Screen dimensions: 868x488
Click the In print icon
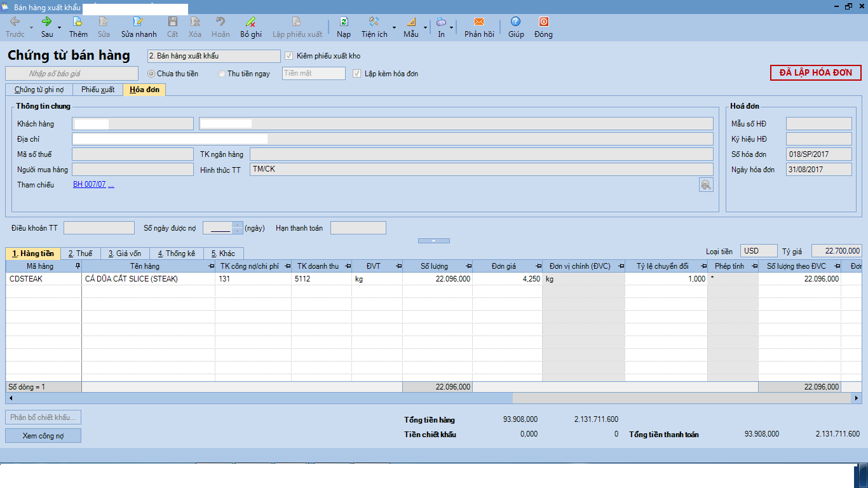(x=441, y=22)
